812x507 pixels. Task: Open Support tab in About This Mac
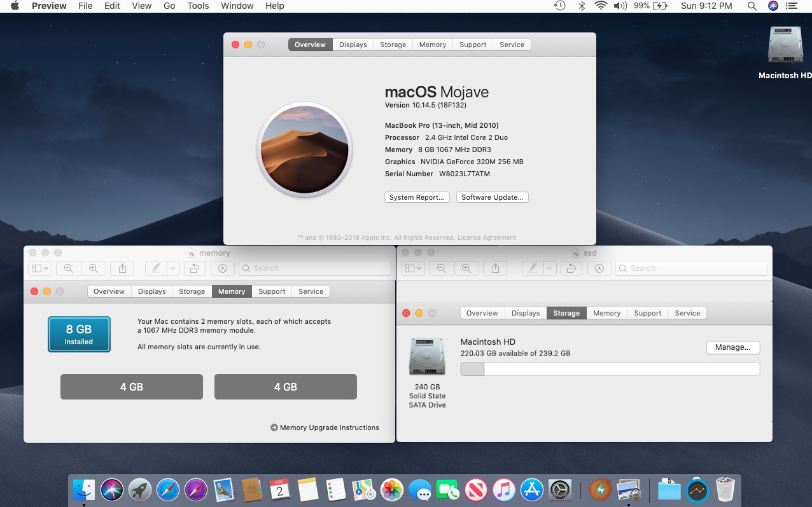[x=473, y=45]
